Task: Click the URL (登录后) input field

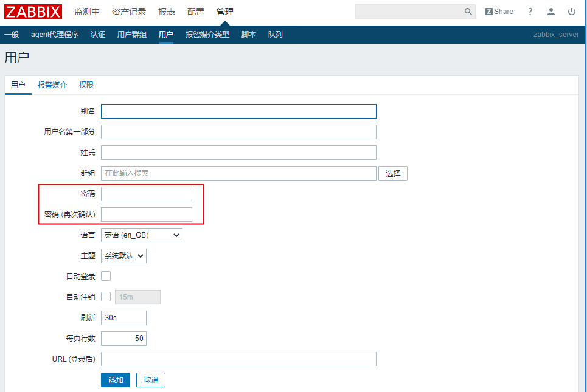Action: coord(238,359)
